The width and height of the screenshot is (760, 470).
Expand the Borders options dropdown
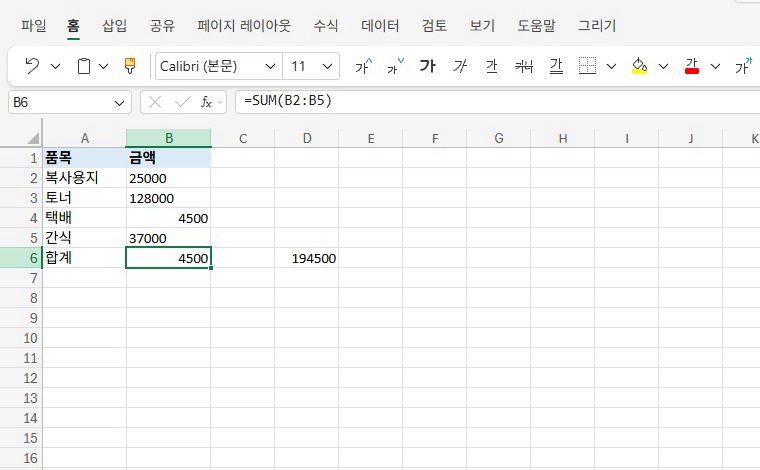611,66
